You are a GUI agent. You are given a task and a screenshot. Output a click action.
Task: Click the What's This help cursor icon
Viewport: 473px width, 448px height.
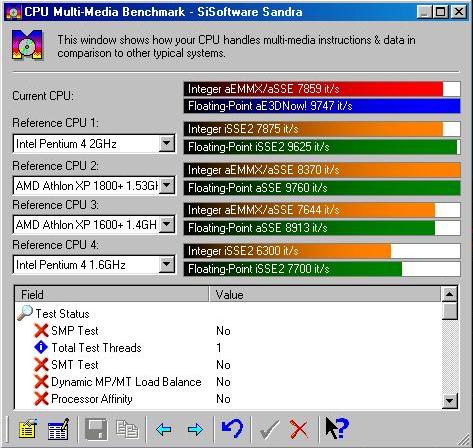pos(337,428)
